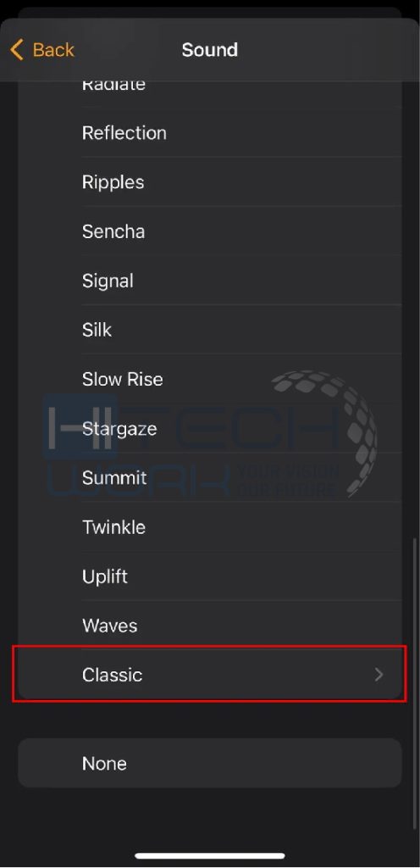Choose the Silk sound
Image resolution: width=420 pixels, height=868 pixels.
pos(209,330)
